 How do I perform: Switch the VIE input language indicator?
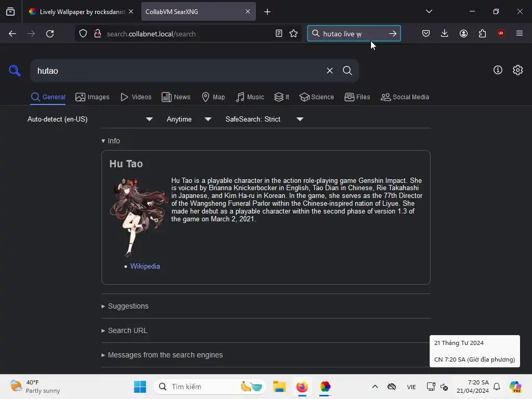coord(411,387)
